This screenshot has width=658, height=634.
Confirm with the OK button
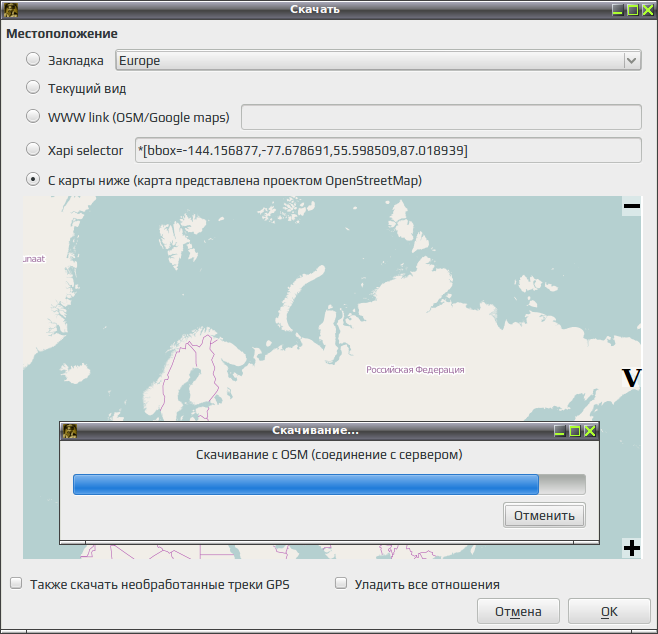[x=609, y=611]
